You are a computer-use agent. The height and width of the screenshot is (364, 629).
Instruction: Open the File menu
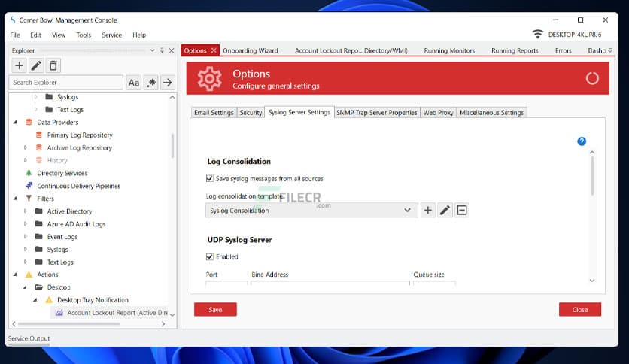click(15, 35)
